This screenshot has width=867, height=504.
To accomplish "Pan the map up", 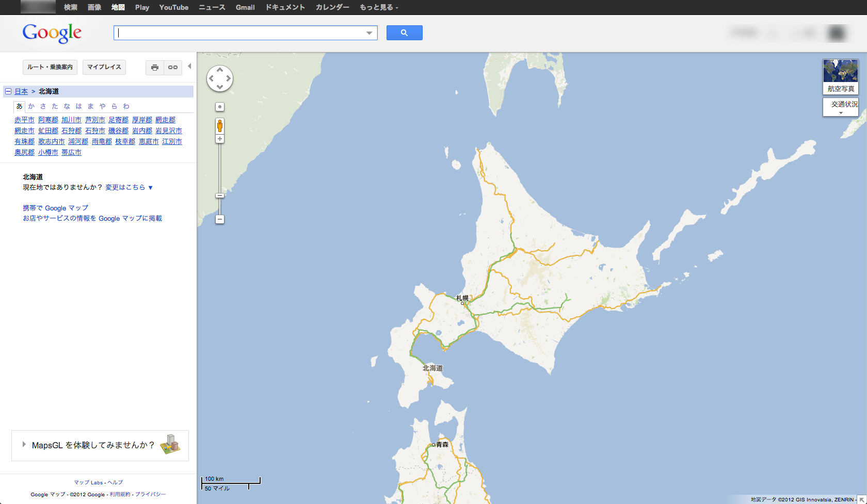I will (220, 70).
